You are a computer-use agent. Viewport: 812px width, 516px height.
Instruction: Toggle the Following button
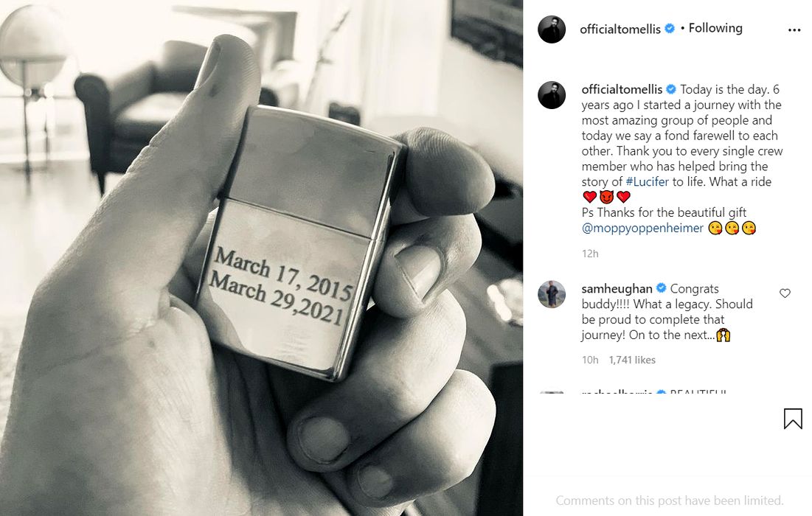tap(715, 28)
